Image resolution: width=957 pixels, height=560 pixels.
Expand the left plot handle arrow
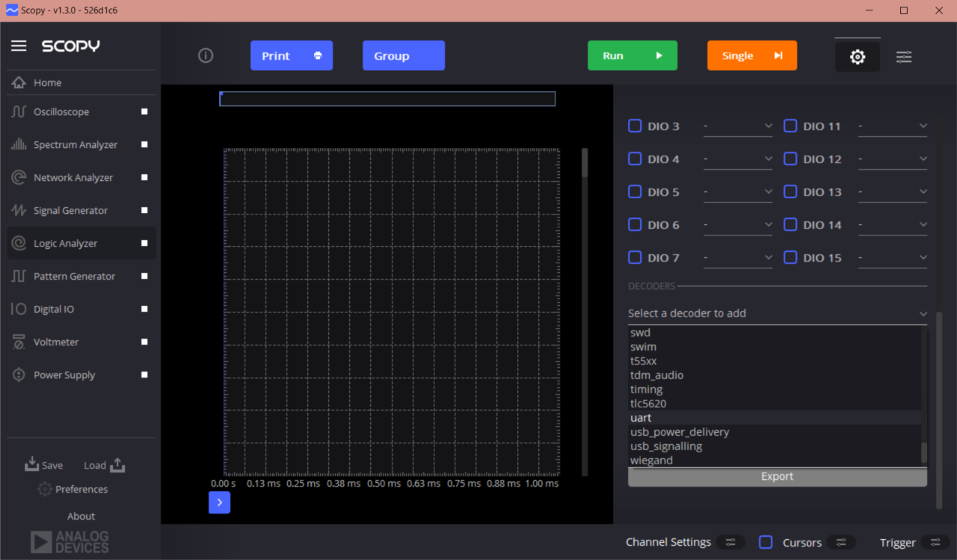(x=219, y=502)
